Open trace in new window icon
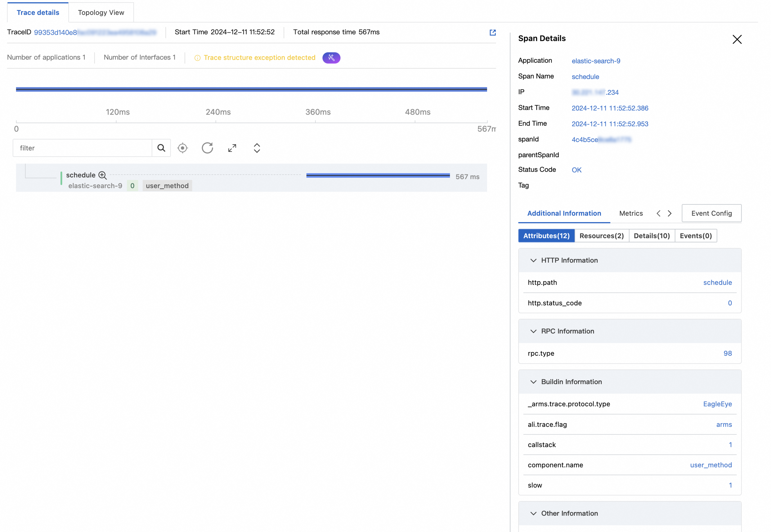This screenshot has height=532, width=771. click(493, 32)
